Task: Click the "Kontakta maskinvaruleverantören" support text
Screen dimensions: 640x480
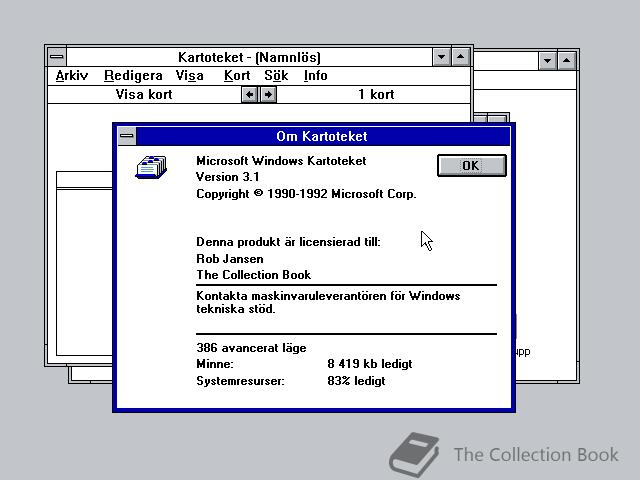Action: pos(328,302)
